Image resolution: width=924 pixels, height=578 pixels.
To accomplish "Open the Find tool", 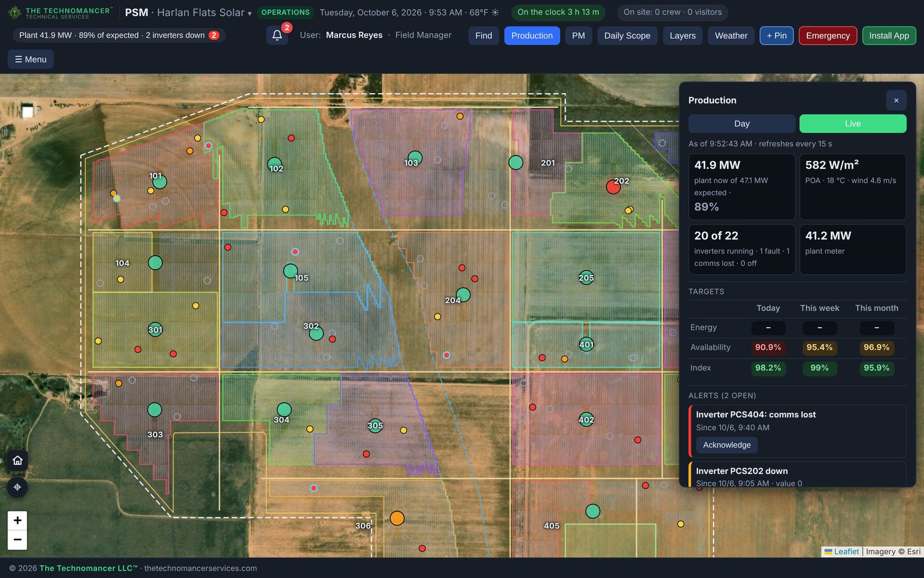I will coord(483,35).
